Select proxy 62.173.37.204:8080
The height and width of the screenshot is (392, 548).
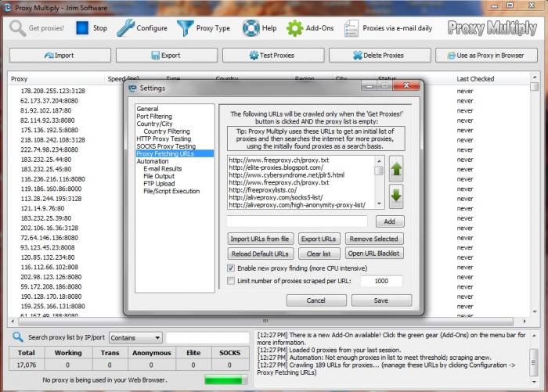tap(49, 101)
